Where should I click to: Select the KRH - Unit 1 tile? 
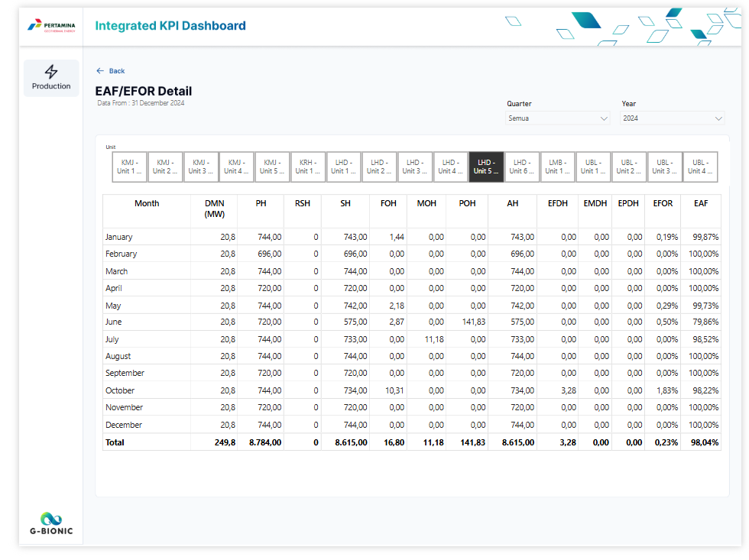point(308,167)
